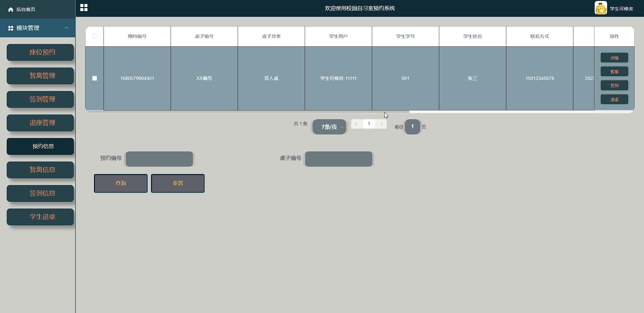
Task: Go to the next page arrow
Action: (381, 124)
